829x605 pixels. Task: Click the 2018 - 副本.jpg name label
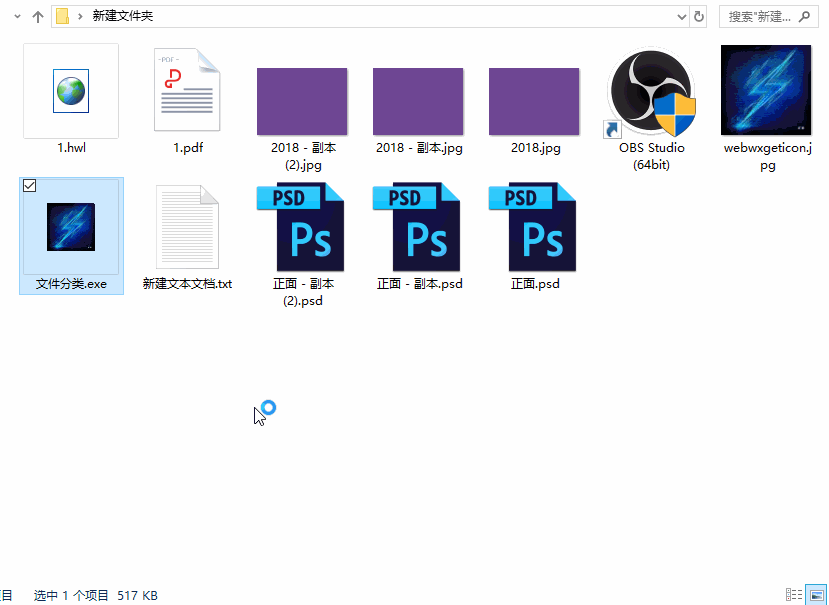click(x=419, y=148)
